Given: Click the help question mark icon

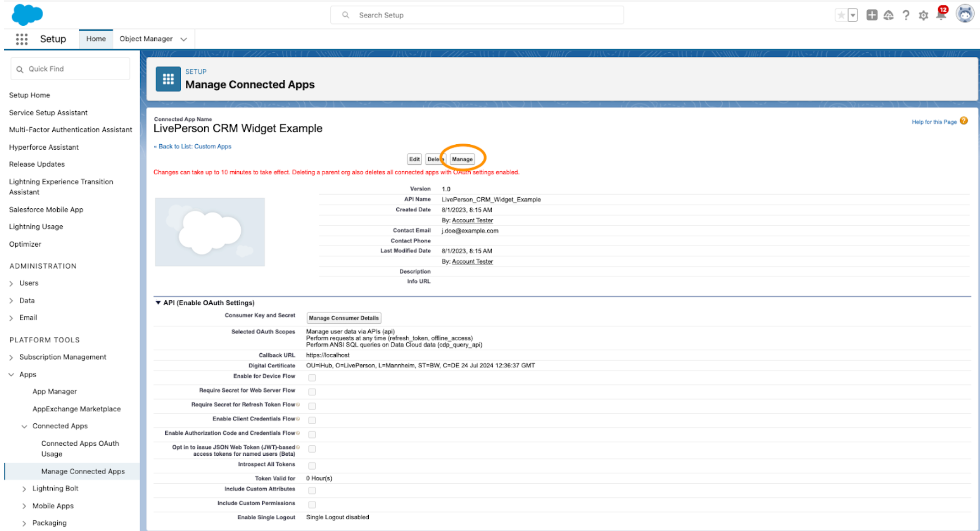Looking at the screenshot, I should click(906, 15).
